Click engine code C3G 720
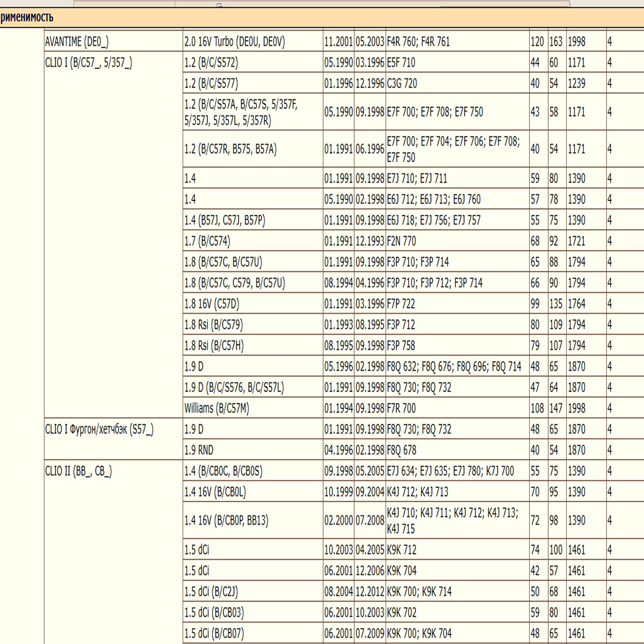Viewport: 644px width, 644px height. tap(402, 84)
